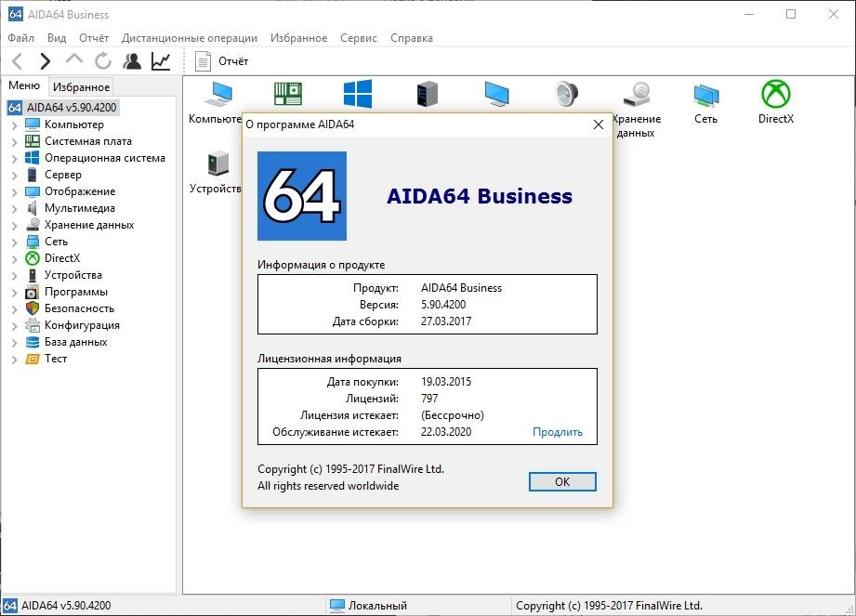Click the AIDA64 icon in status bar
Viewport: 856px width, 616px height.
coord(10,606)
